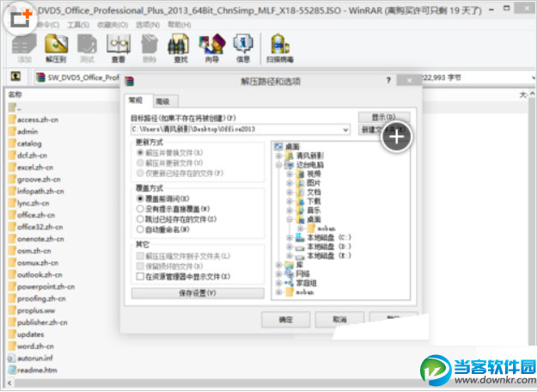Image resolution: width=537 pixels, height=392 pixels.
Task: Select 解压并更新文件(U) radio option
Action: click(140, 162)
